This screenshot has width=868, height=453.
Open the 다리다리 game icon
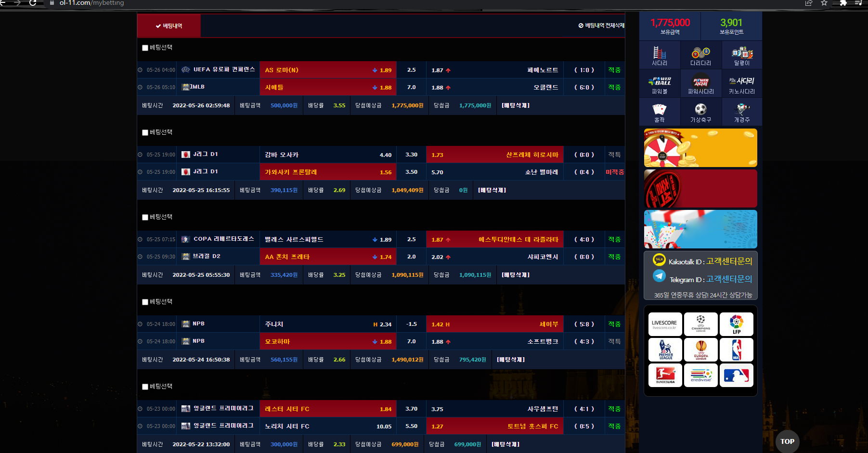[x=700, y=55]
